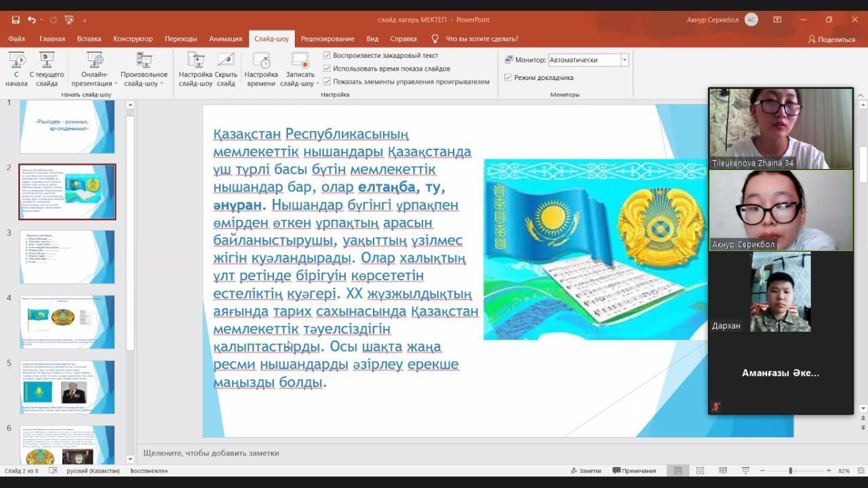The height and width of the screenshot is (488, 868).
Task: Switch to the Анимация tab
Action: (225, 39)
